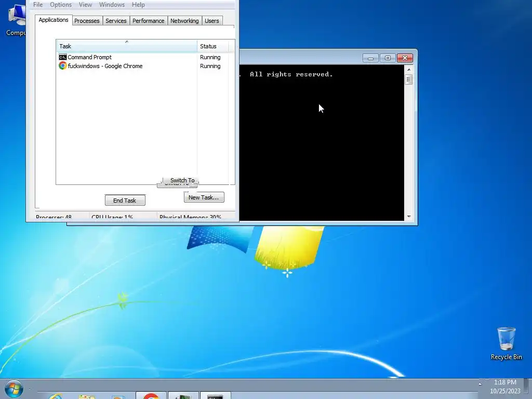Open the Help menu in Task Manager

pyautogui.click(x=138, y=4)
